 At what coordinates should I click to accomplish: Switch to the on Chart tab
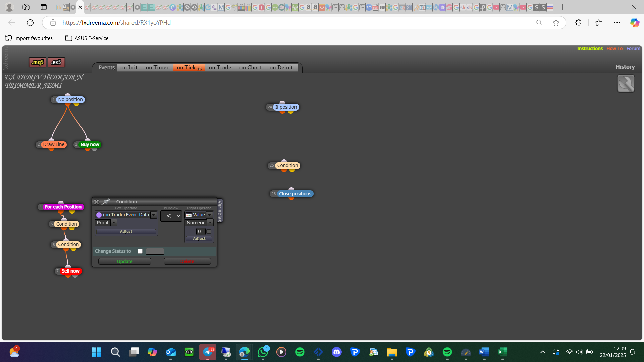coord(251,68)
